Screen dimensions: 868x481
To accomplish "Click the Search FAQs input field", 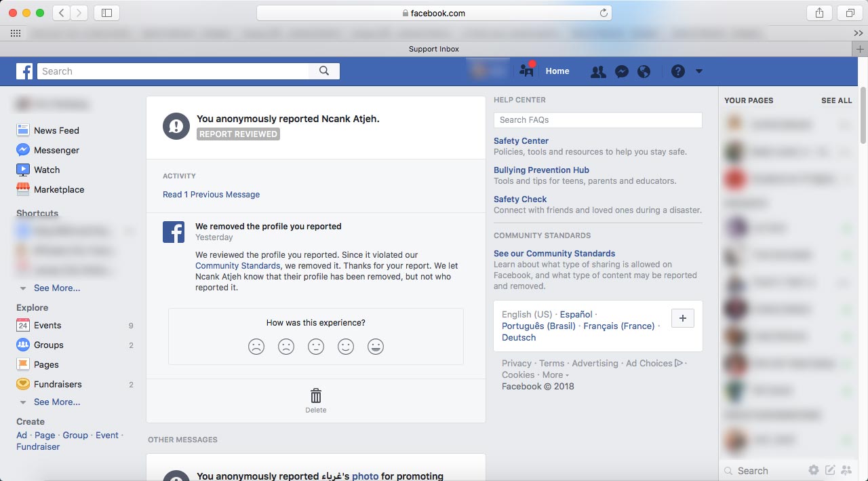I will [597, 120].
